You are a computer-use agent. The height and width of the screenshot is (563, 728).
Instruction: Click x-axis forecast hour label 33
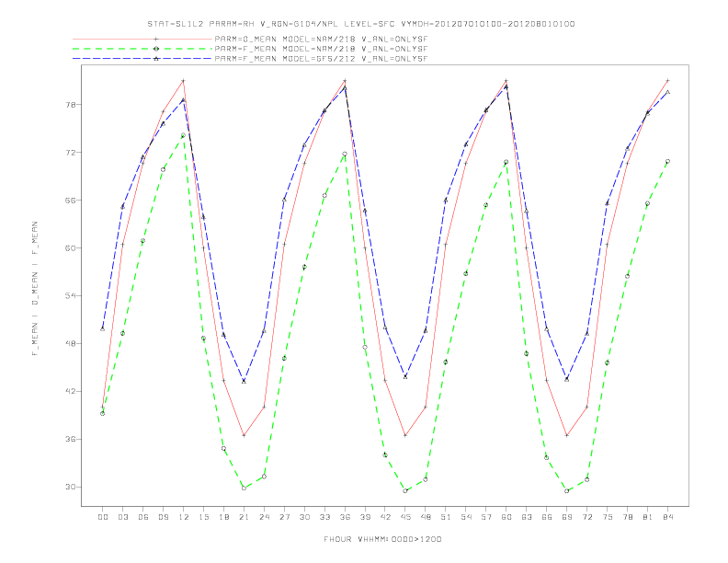[324, 517]
